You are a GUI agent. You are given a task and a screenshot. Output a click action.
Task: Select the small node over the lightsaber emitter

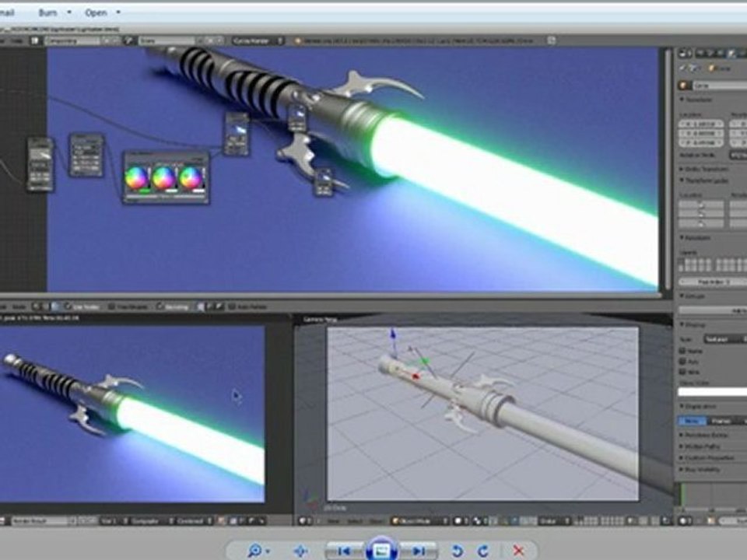(297, 117)
